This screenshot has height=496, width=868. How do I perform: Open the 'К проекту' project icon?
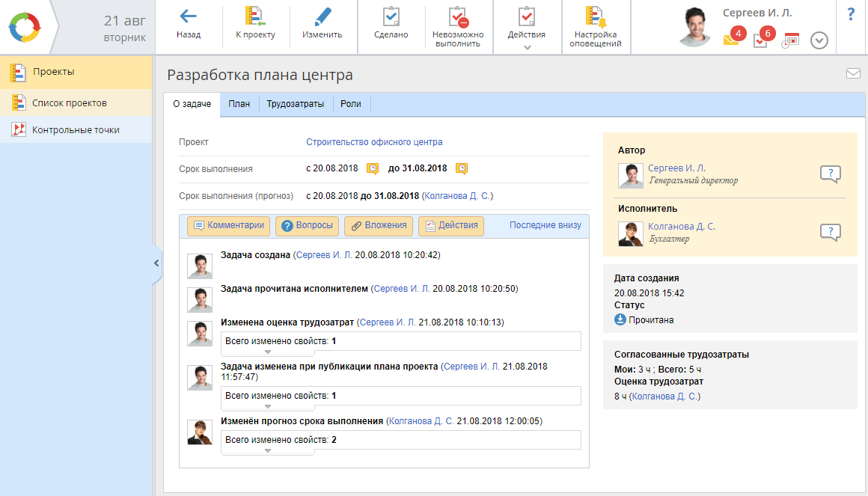[x=255, y=16]
